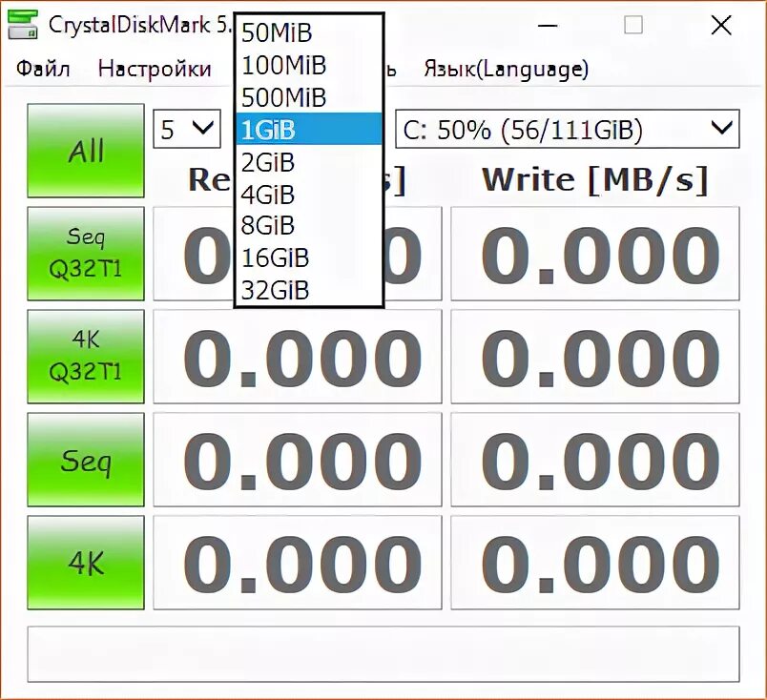
Task: Click the 4K write result 0.000
Action: pos(595,563)
